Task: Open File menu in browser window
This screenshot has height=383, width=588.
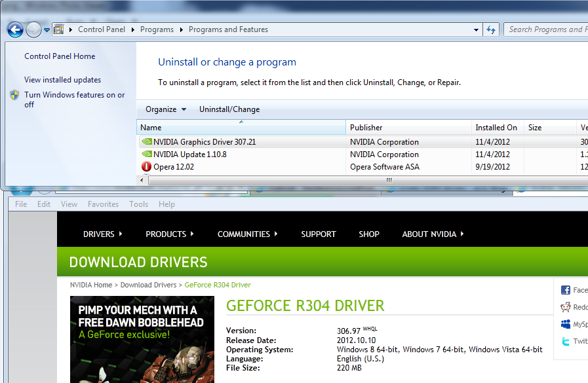Action: click(21, 204)
